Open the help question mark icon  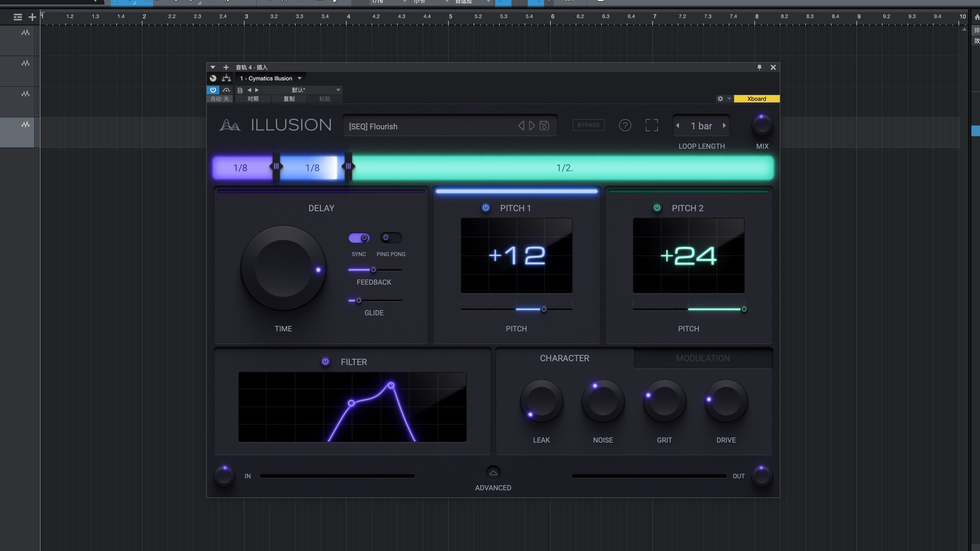[625, 126]
